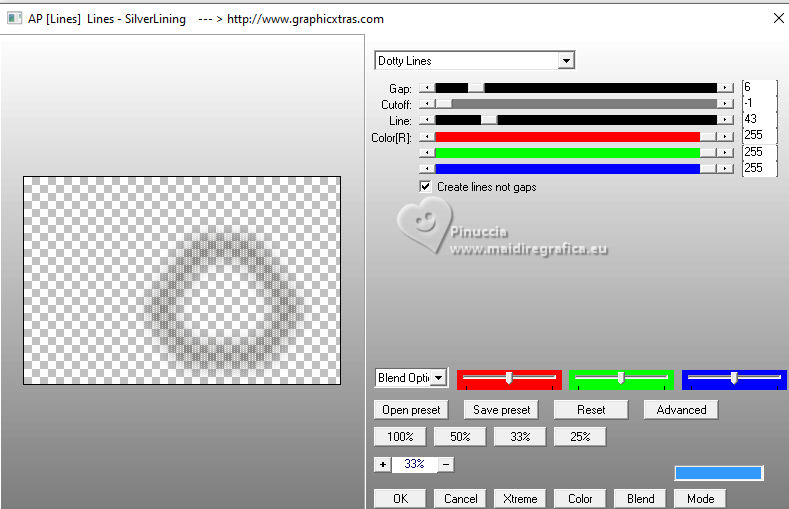
Task: Adjust the green blend slider handle
Action: pyautogui.click(x=621, y=378)
